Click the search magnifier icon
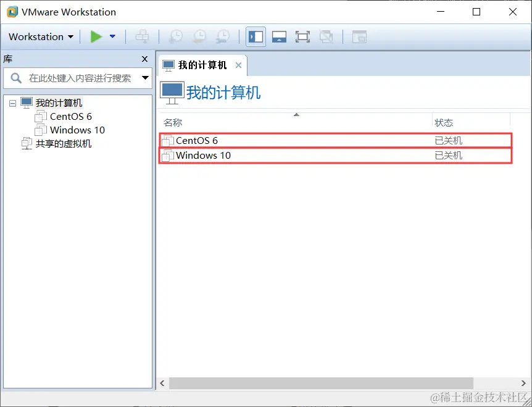 click(x=16, y=78)
